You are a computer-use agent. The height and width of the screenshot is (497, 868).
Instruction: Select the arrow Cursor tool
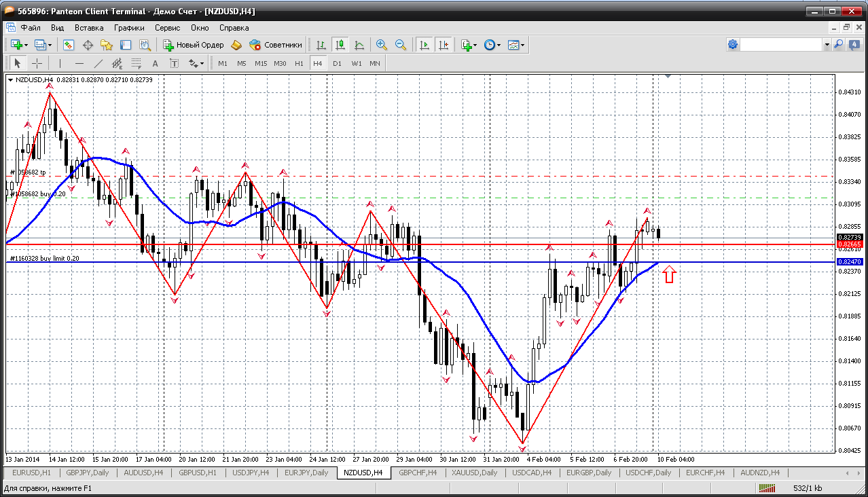[x=18, y=63]
